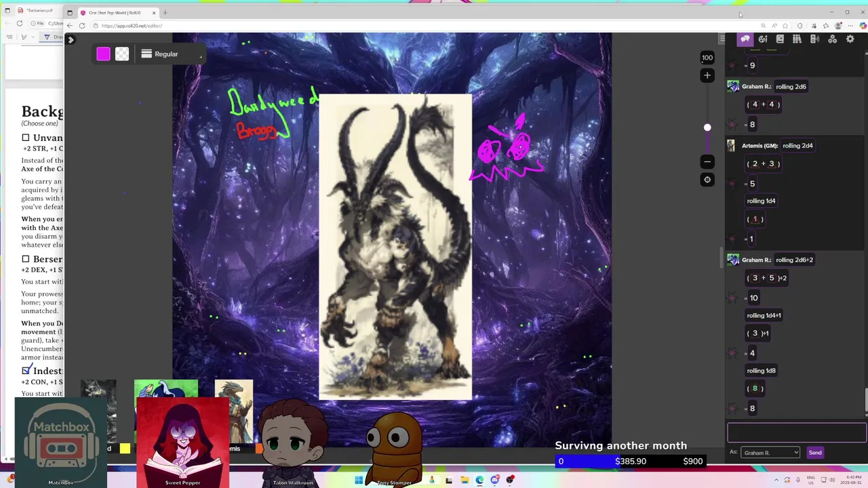Click the rolling 1d8 roll label
Viewport: 868px width, 488px height.
click(x=762, y=371)
